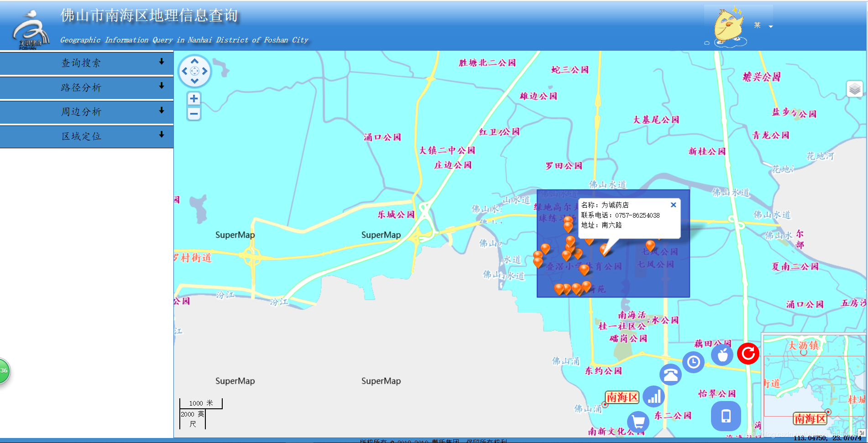Click the center globe of the pan control
868x443 pixels.
195,71
